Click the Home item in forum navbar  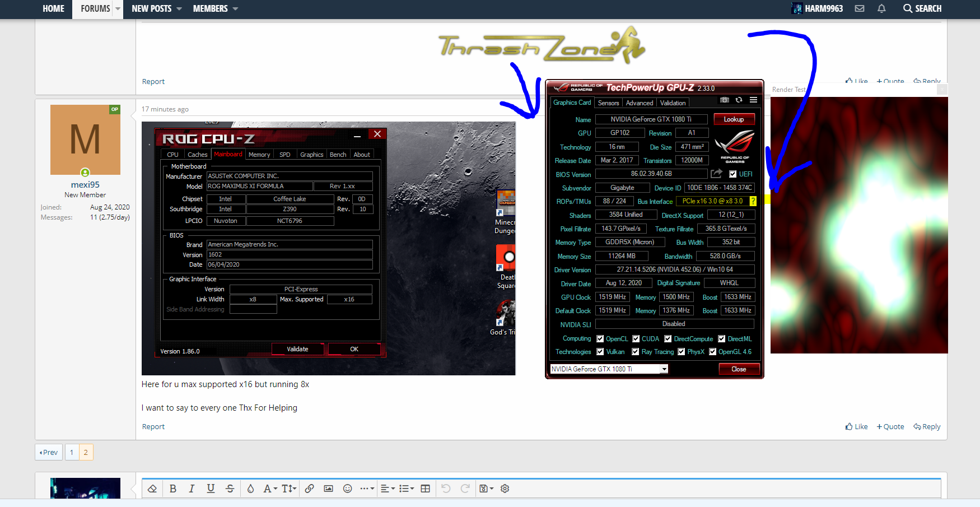(x=53, y=9)
